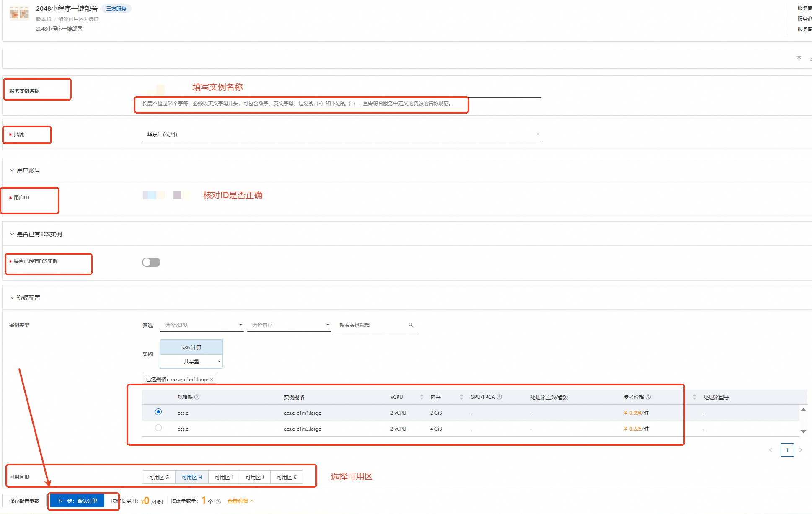812x514 pixels.
Task: Click search icon in instance spec search box
Action: (x=411, y=325)
